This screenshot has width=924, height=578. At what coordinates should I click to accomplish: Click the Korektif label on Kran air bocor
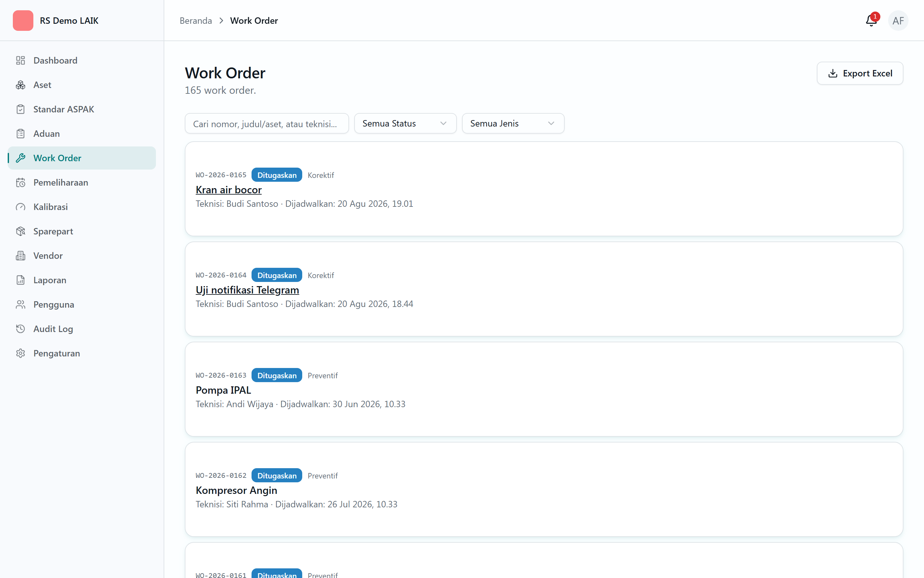point(321,175)
